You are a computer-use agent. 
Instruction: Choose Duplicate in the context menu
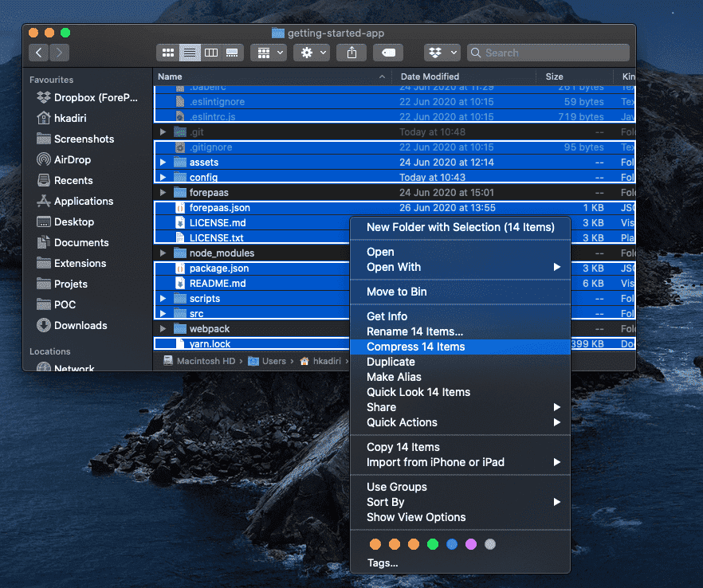[460, 362]
